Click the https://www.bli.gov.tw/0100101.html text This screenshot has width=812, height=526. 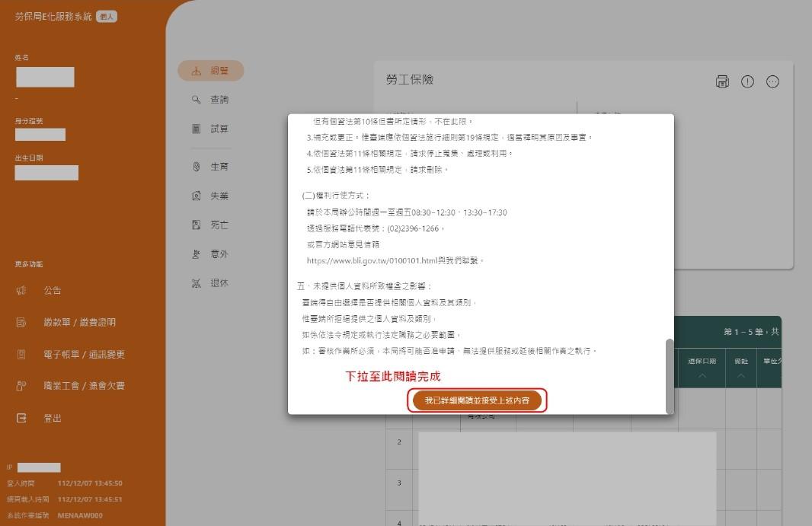(x=372, y=260)
